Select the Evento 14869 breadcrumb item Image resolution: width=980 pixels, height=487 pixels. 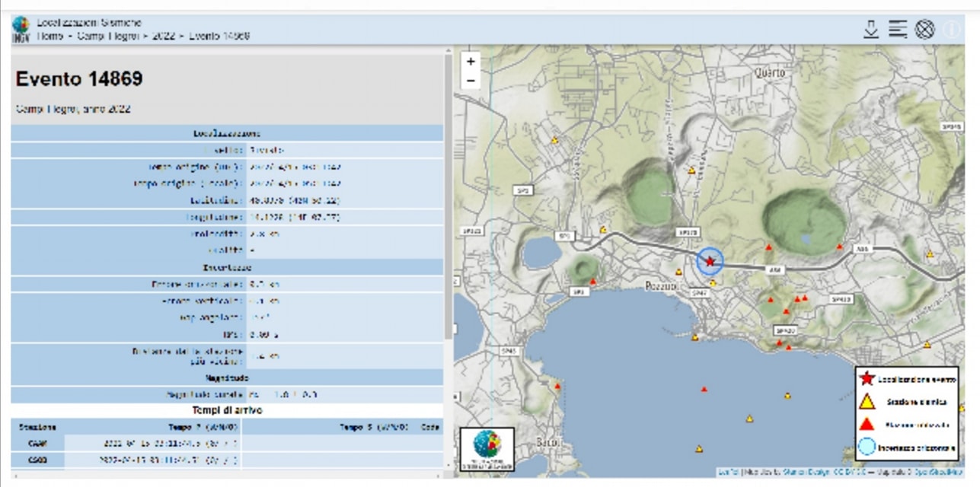pos(219,36)
